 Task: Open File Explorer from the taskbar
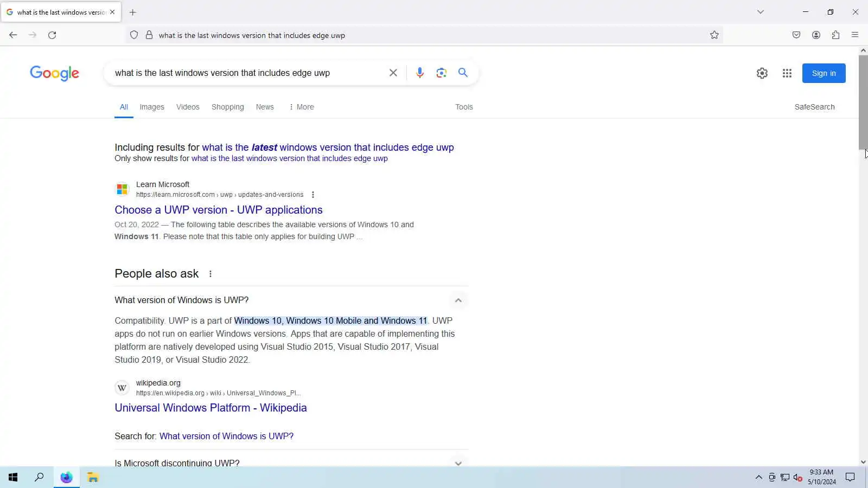click(x=93, y=477)
